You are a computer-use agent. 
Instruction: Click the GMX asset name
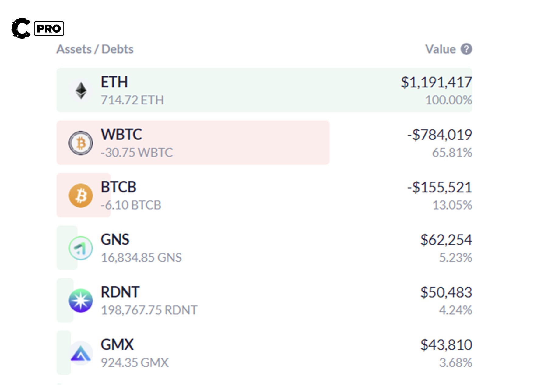point(117,344)
